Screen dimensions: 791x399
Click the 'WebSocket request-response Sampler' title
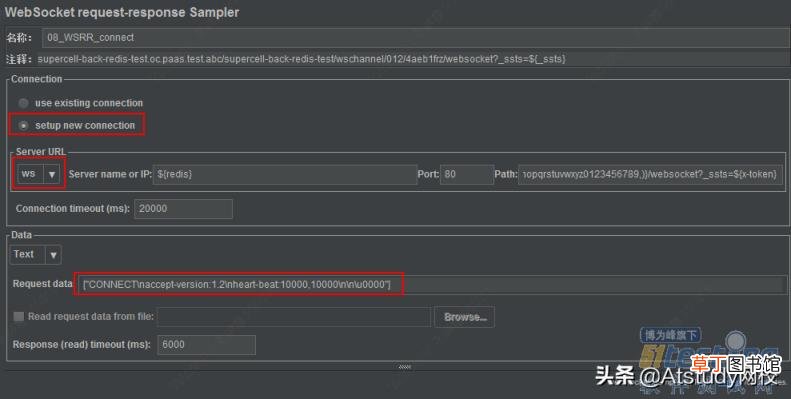(x=122, y=12)
